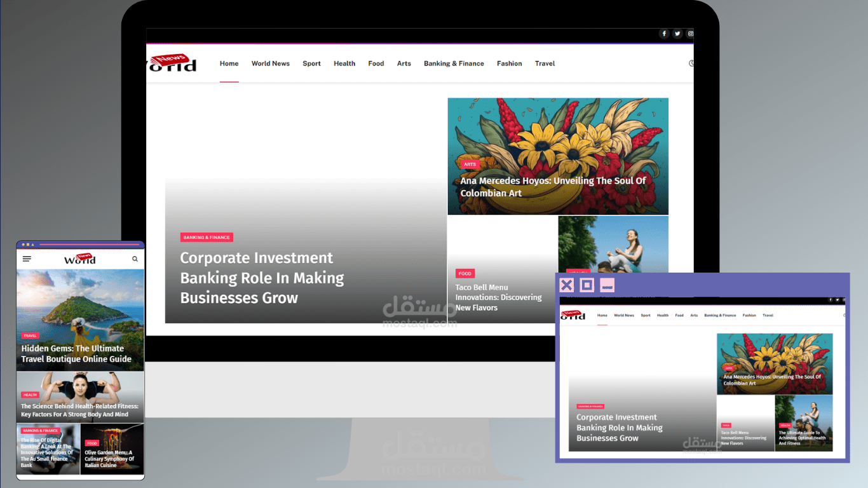The image size is (868, 488).
Task: Open Fashion on the desktop monitor nav
Action: tap(510, 64)
